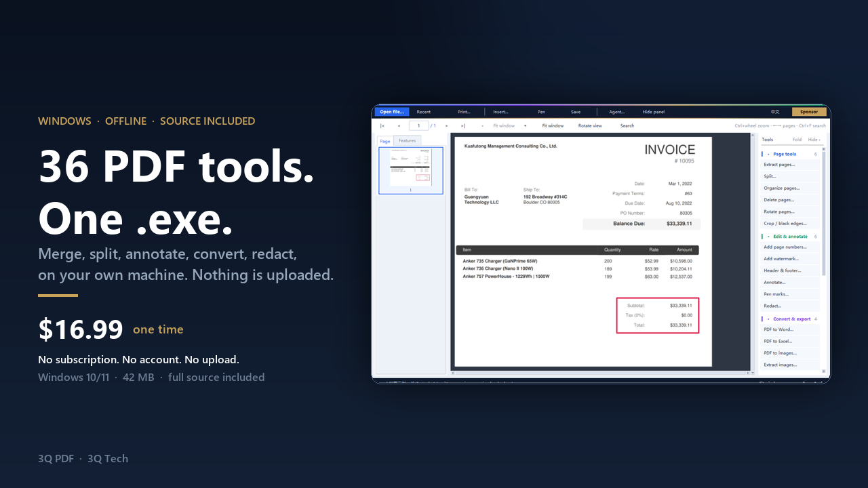Open PDF to Word... converter
Screen dimensions: 868x488
790,329
